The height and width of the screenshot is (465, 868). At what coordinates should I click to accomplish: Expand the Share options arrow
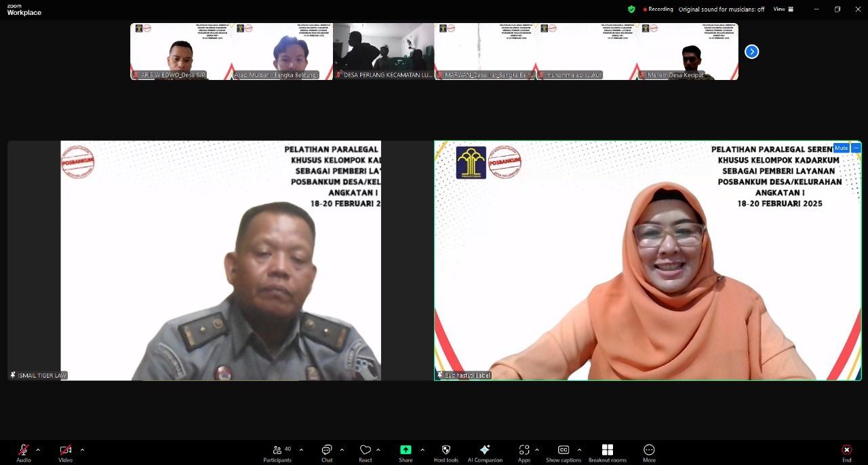pyautogui.click(x=422, y=449)
